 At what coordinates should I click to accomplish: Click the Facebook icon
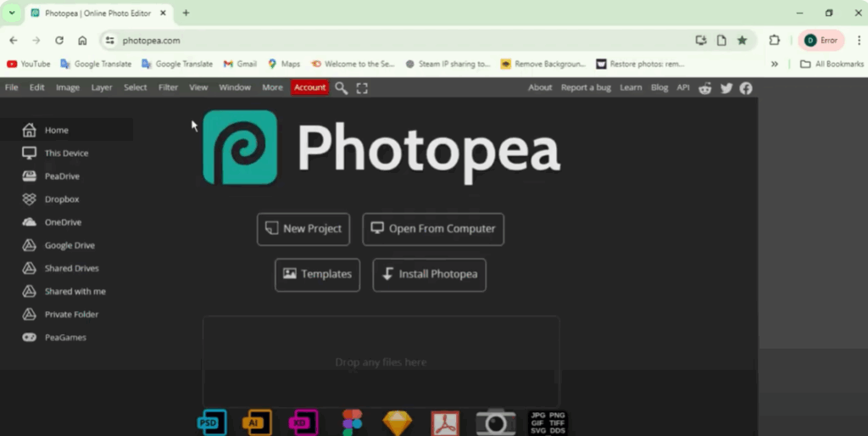[x=746, y=88]
